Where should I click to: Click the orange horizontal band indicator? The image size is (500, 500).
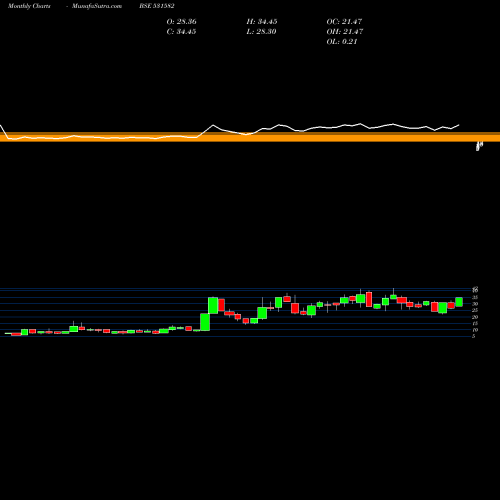(250, 137)
